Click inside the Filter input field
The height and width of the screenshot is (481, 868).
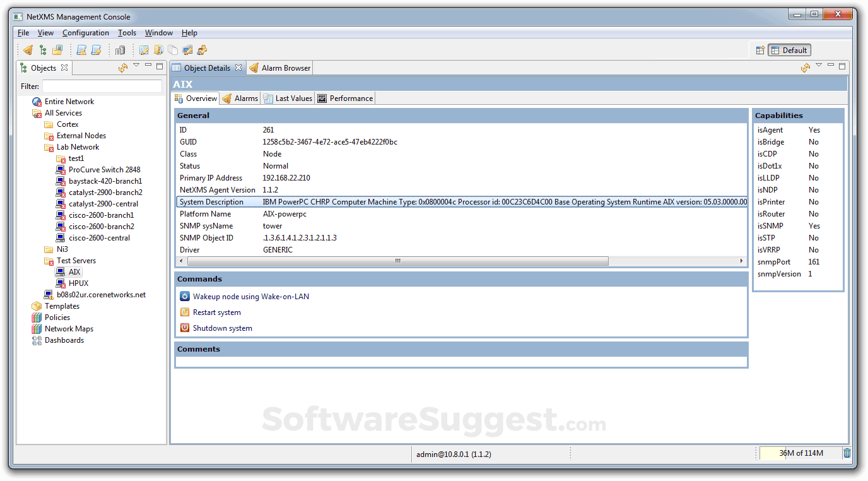pos(101,86)
